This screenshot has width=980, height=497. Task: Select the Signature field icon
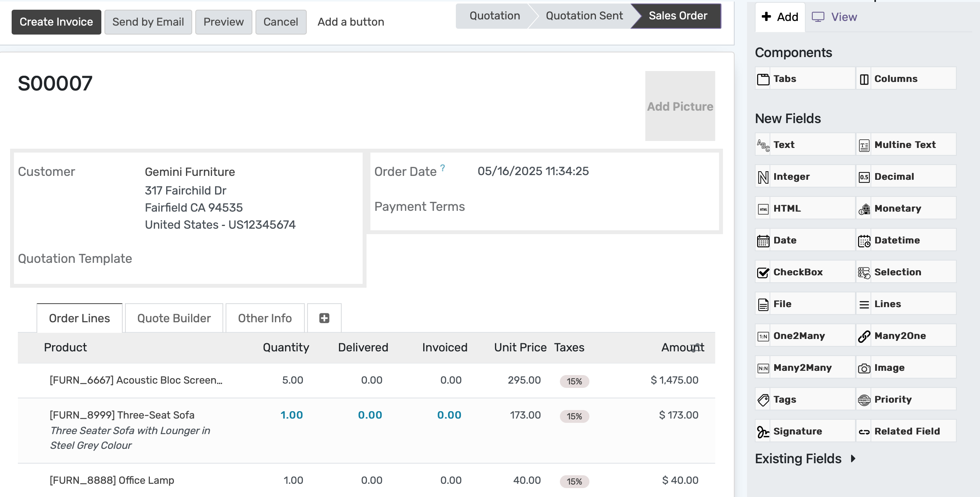(763, 431)
